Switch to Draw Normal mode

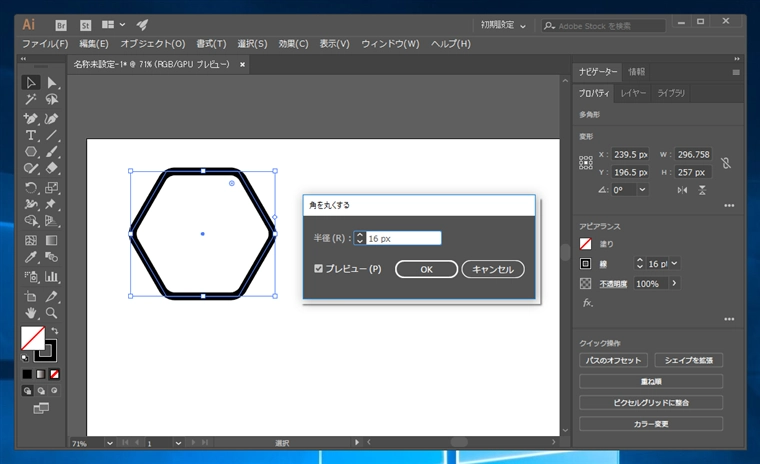(x=28, y=390)
